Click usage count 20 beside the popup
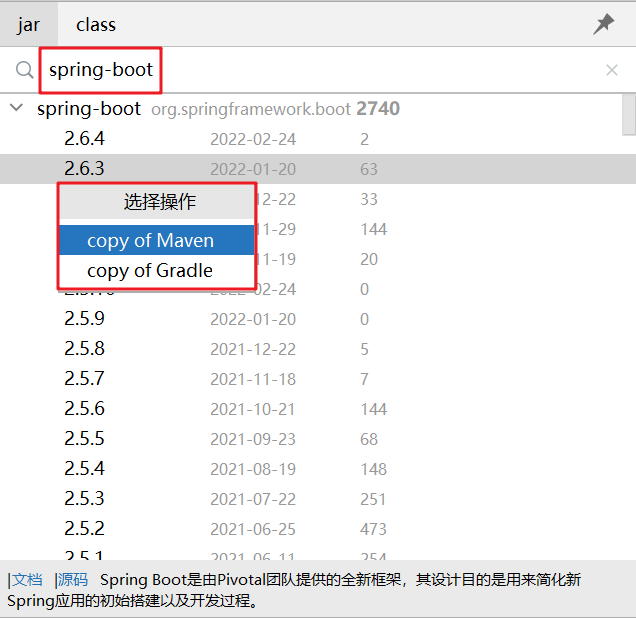 pos(369,260)
